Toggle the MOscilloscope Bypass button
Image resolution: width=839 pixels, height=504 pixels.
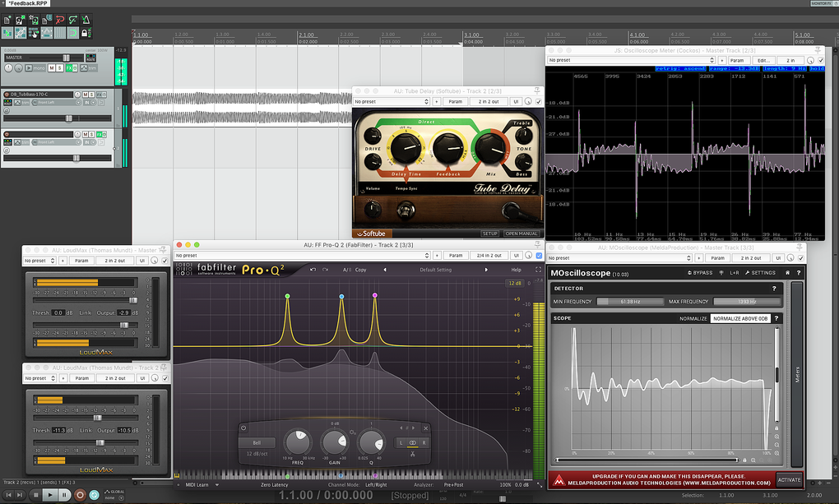700,273
